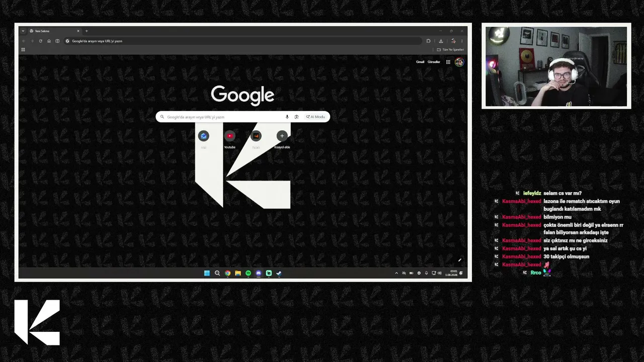The image size is (644, 362).
Task: Open the orange-icon shortcut next to Youtube
Action: (256, 139)
